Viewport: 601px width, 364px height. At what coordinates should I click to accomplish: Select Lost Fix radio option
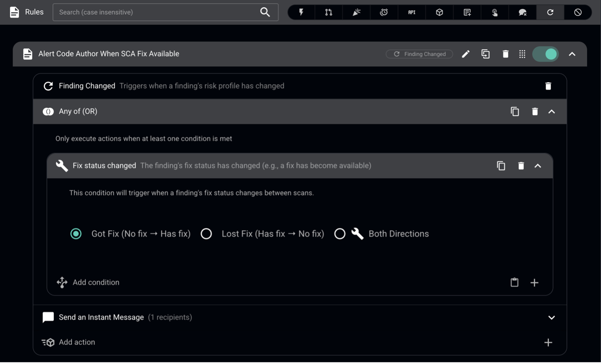pyautogui.click(x=206, y=234)
